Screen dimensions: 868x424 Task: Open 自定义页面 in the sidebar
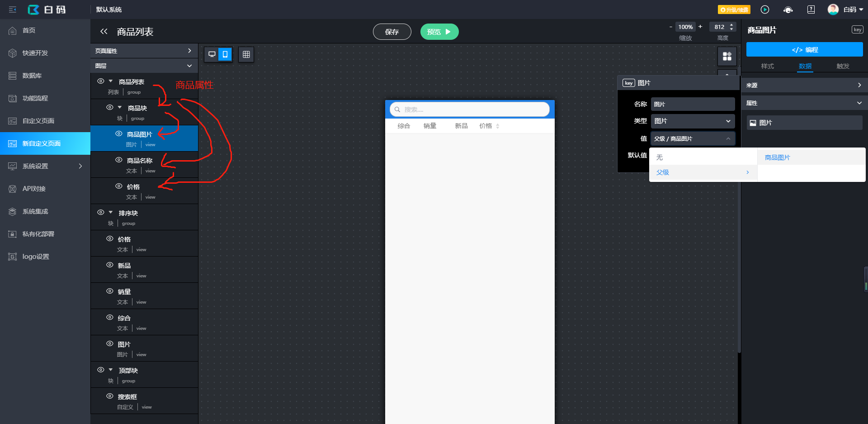coord(45,121)
